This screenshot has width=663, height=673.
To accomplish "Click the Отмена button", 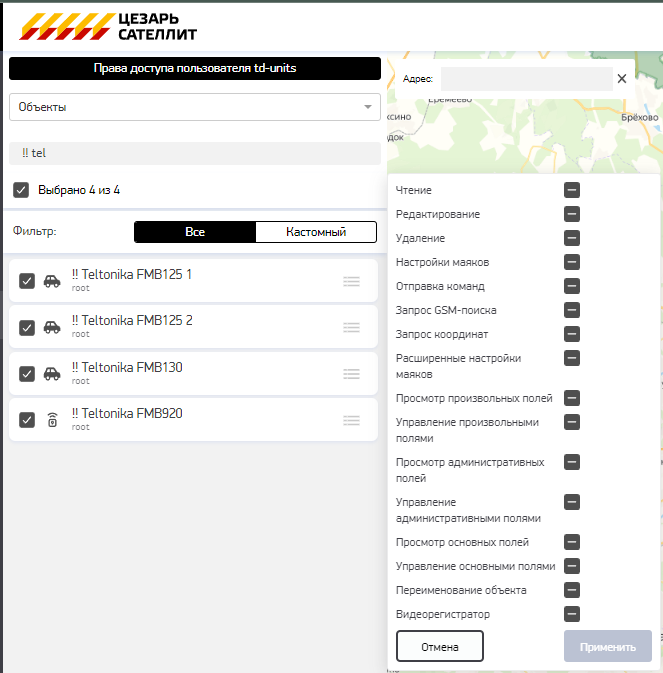I will [x=440, y=646].
